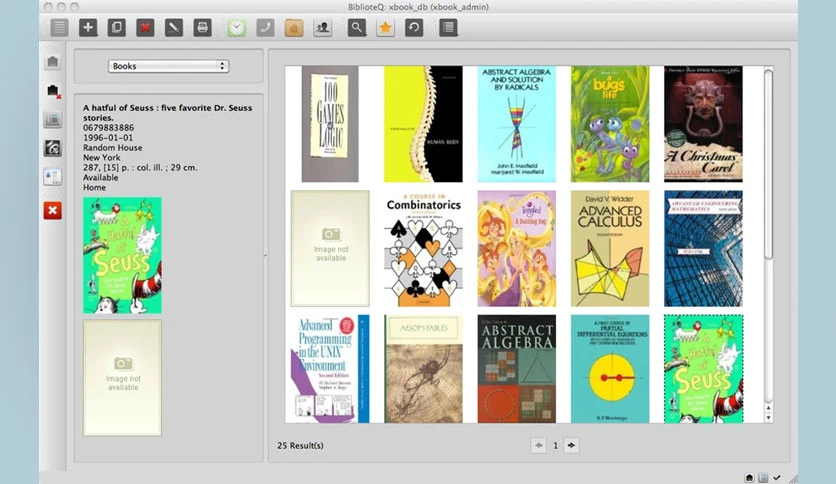Screen dimensions: 836x484
Task: Click the vertical scrollbar thumb of book grid
Action: pyautogui.click(x=768, y=165)
